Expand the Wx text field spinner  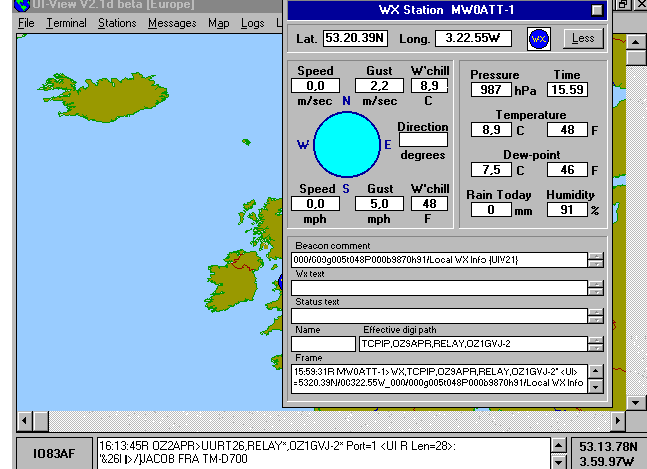[x=596, y=288]
